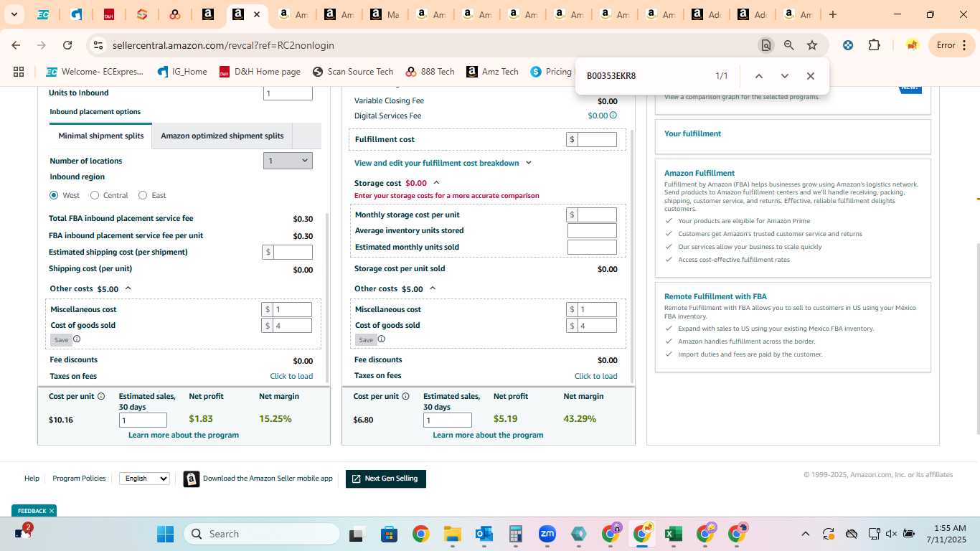Screen dimensions: 980x551
Task: Open a new browser tab
Action: 833,14
